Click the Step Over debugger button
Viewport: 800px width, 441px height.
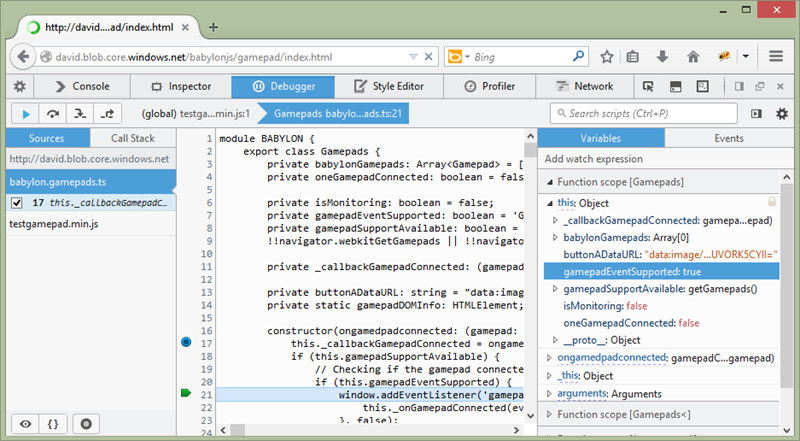[53, 113]
